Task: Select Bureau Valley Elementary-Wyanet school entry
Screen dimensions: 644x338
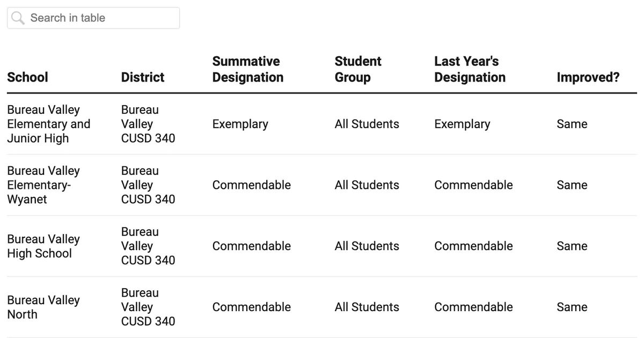Action: (x=43, y=185)
